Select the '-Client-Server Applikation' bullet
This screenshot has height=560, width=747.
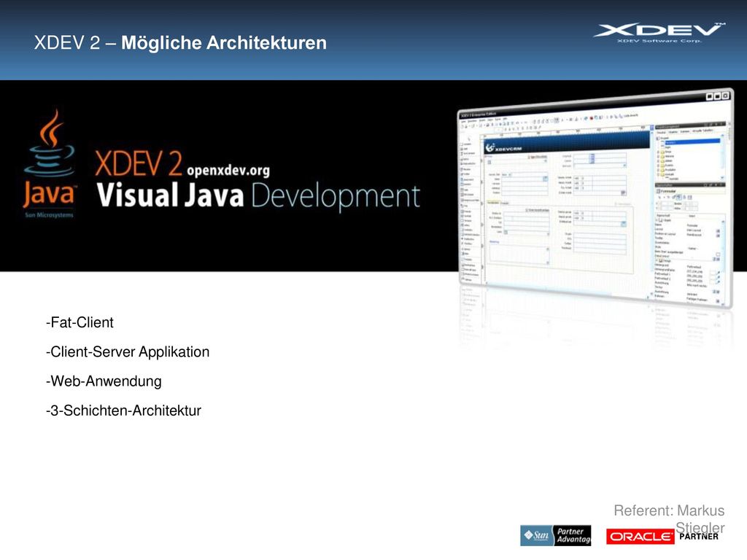coord(128,352)
